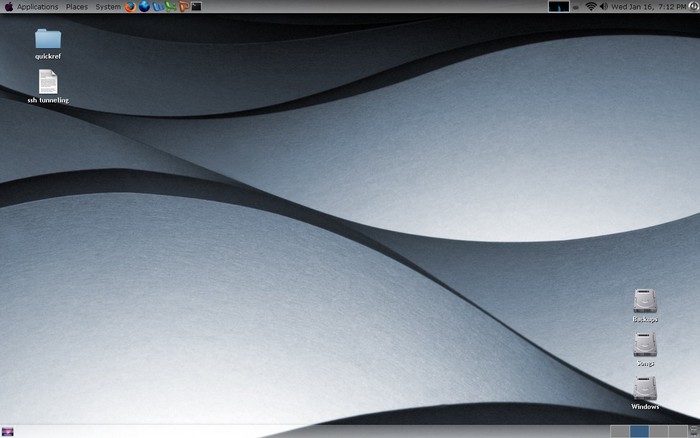The image size is (700, 438).
Task: Select the Songs drive icon
Action: click(645, 345)
